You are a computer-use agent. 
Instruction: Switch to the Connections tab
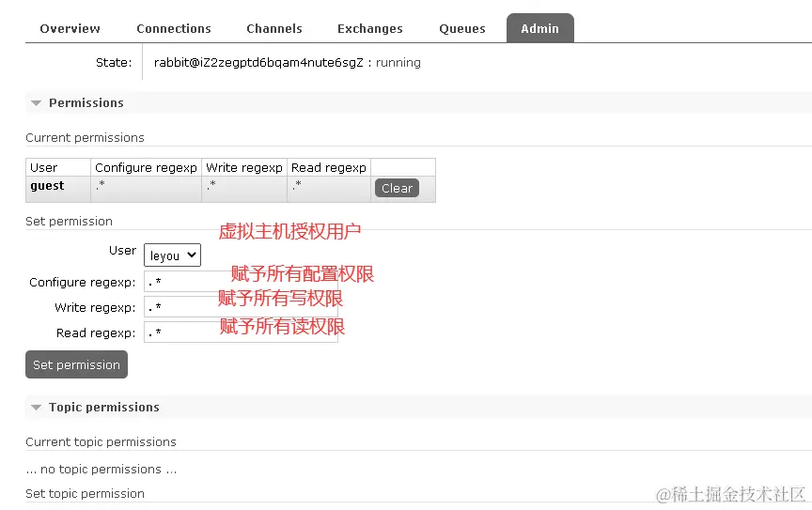click(x=174, y=28)
